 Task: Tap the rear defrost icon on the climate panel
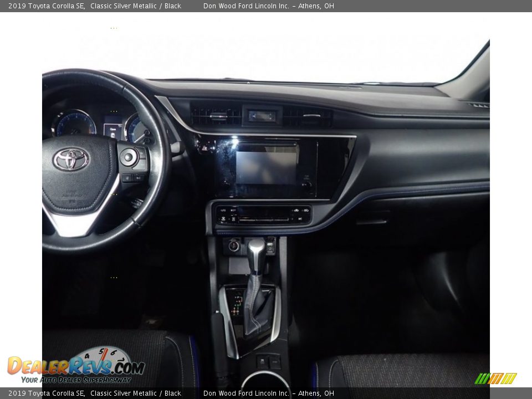[306, 210]
